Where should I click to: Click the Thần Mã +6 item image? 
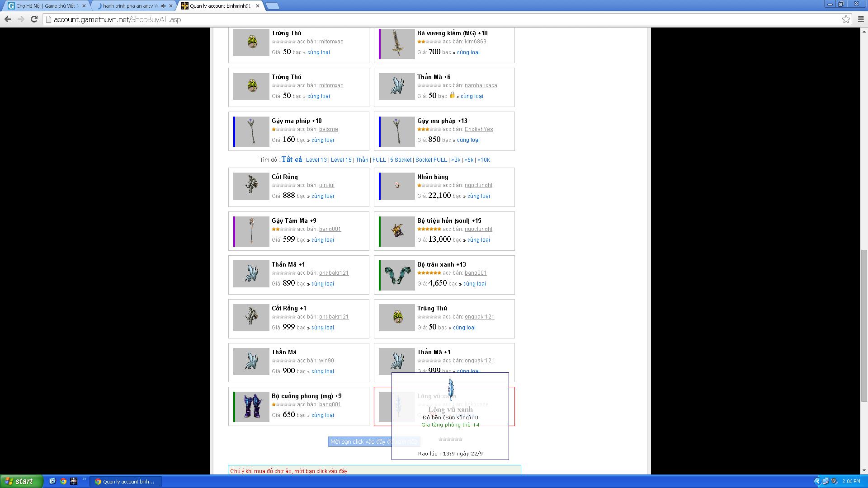coord(397,86)
